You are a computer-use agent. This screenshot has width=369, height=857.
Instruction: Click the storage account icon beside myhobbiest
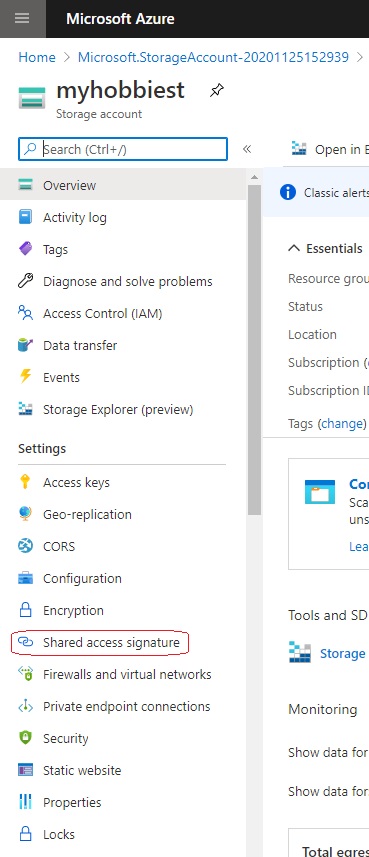pos(32,97)
